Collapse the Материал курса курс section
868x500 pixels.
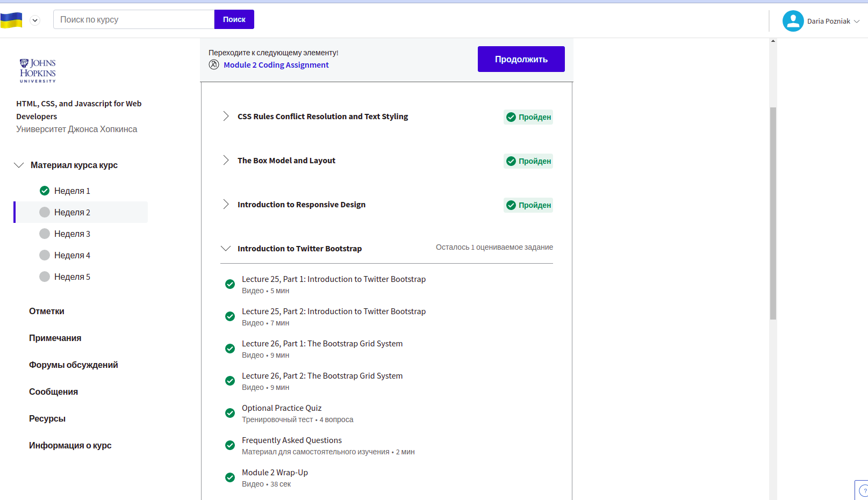click(x=19, y=165)
